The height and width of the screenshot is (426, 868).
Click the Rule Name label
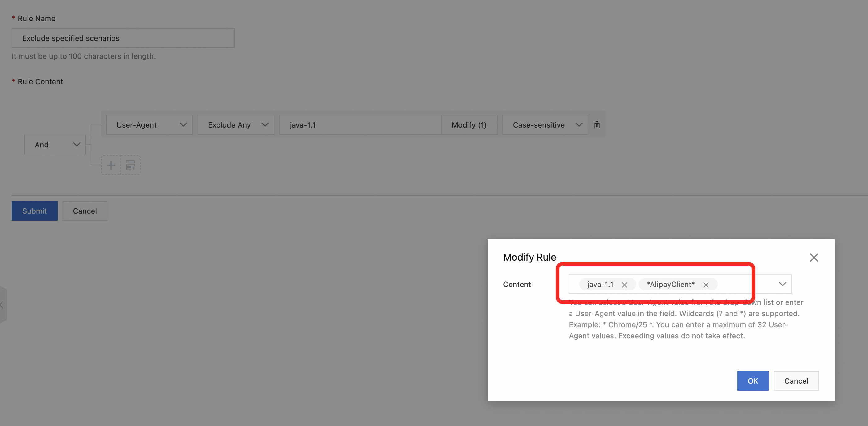36,19
